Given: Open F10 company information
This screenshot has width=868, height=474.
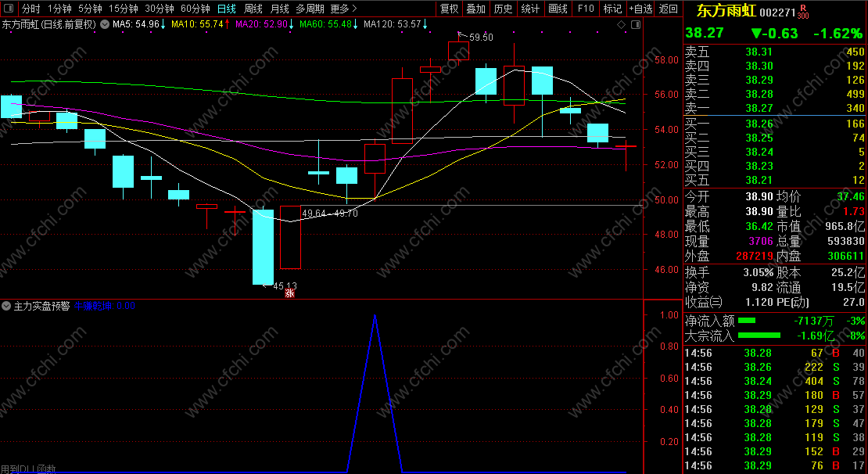Looking at the screenshot, I should (585, 9).
